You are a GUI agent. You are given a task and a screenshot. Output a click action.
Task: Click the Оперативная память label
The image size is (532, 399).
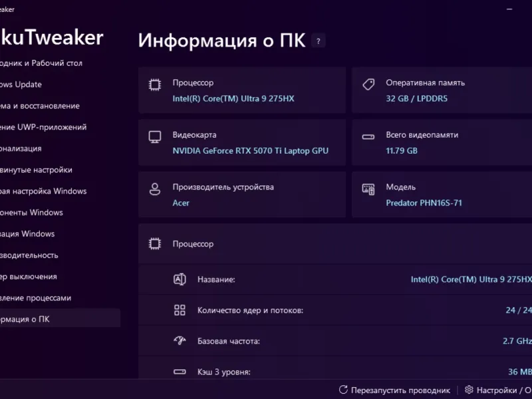(x=425, y=82)
